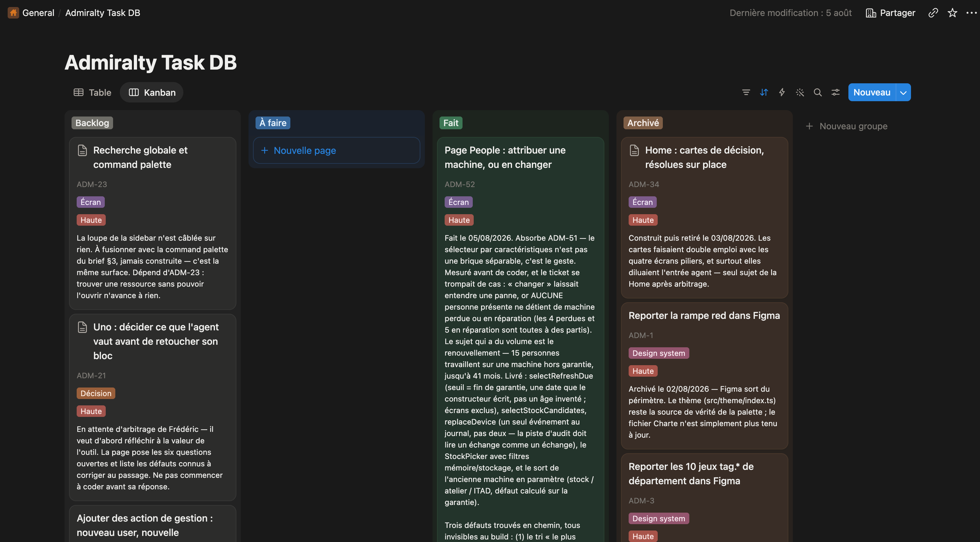The width and height of the screenshot is (980, 542).
Task: Click the ADM-3 identifier
Action: 641,501
